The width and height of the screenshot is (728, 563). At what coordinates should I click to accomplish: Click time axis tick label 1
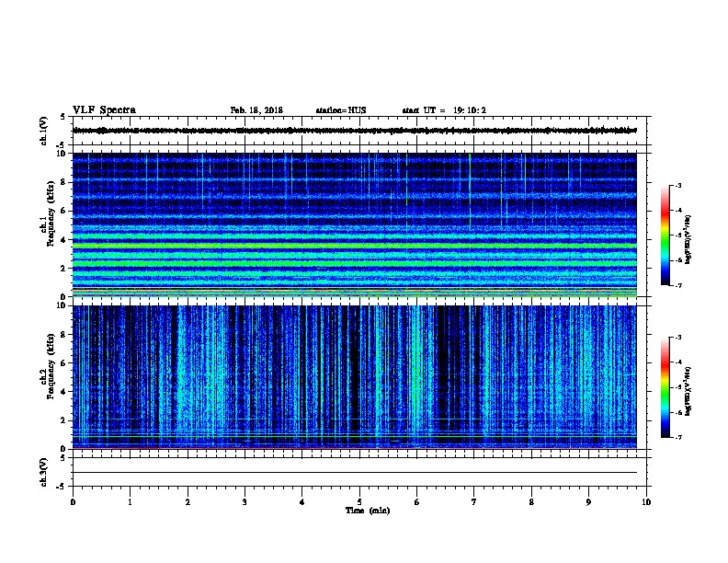[x=130, y=502]
